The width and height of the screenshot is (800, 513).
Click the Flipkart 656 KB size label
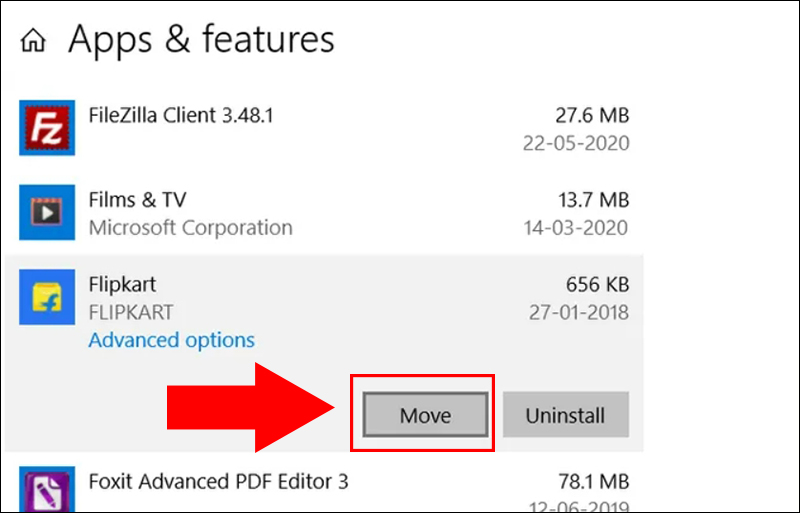(597, 286)
